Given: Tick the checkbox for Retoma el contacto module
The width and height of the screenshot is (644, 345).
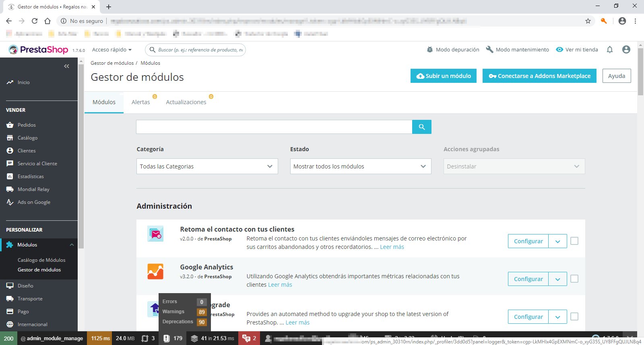Looking at the screenshot, I should click(x=574, y=241).
